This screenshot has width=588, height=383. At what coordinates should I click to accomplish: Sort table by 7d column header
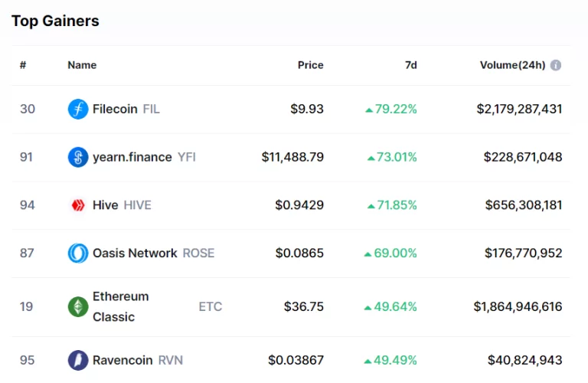(410, 65)
